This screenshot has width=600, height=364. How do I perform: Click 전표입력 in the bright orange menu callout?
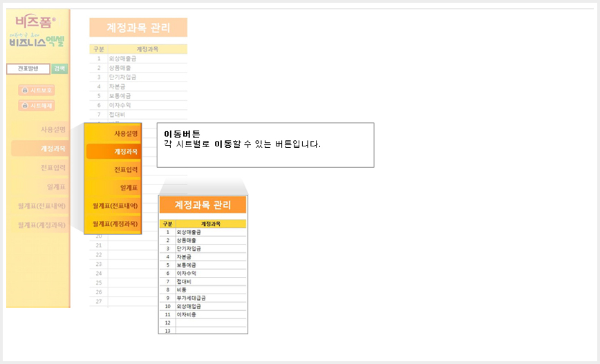pyautogui.click(x=126, y=170)
